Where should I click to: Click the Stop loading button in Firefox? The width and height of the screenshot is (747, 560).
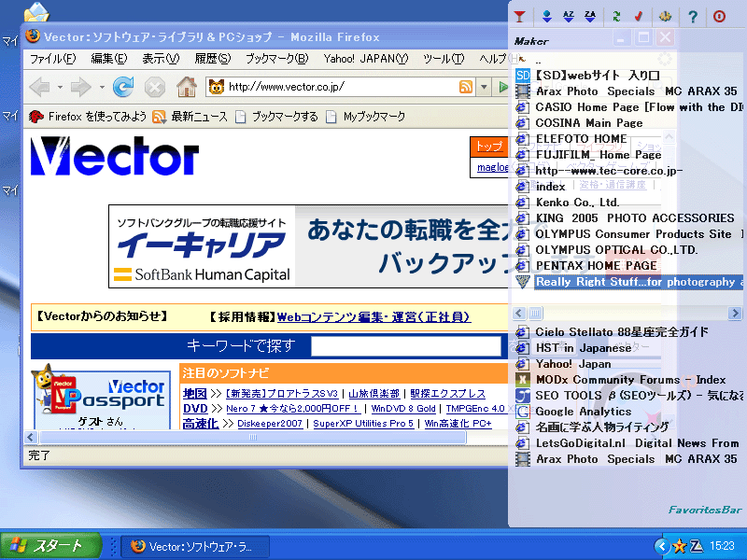click(x=155, y=87)
